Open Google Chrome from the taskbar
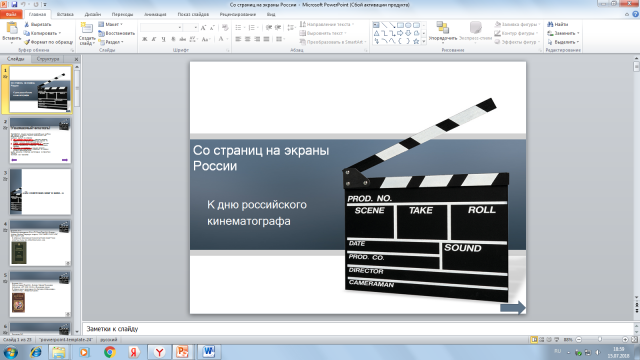This screenshot has height=360, width=640. [109, 352]
